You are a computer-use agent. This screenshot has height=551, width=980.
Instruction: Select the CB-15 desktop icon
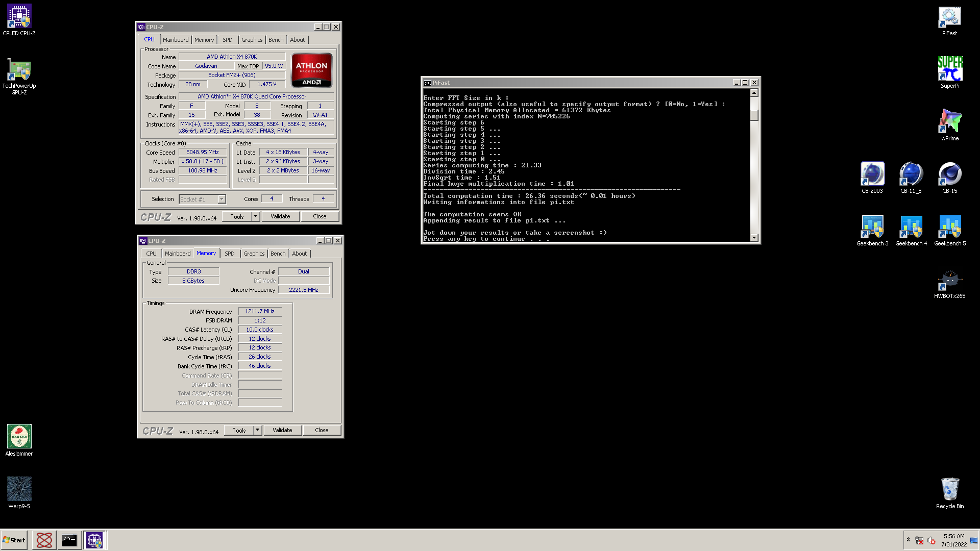point(949,178)
